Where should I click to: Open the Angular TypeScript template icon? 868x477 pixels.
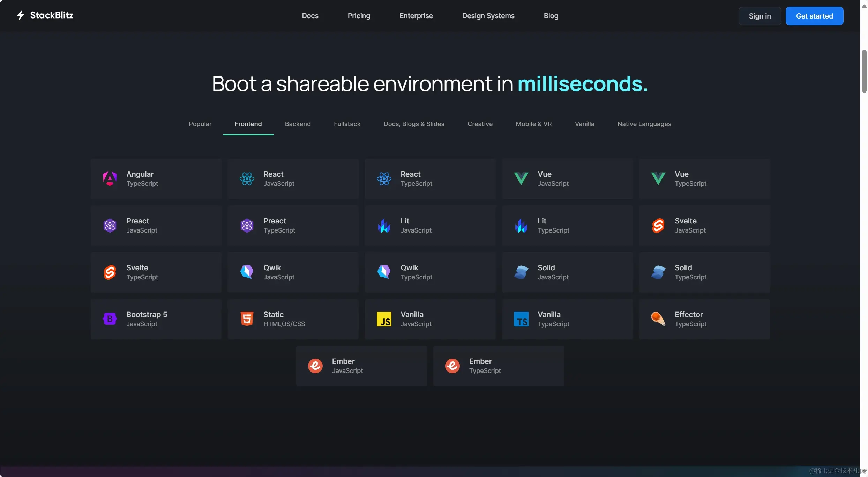[x=110, y=179]
